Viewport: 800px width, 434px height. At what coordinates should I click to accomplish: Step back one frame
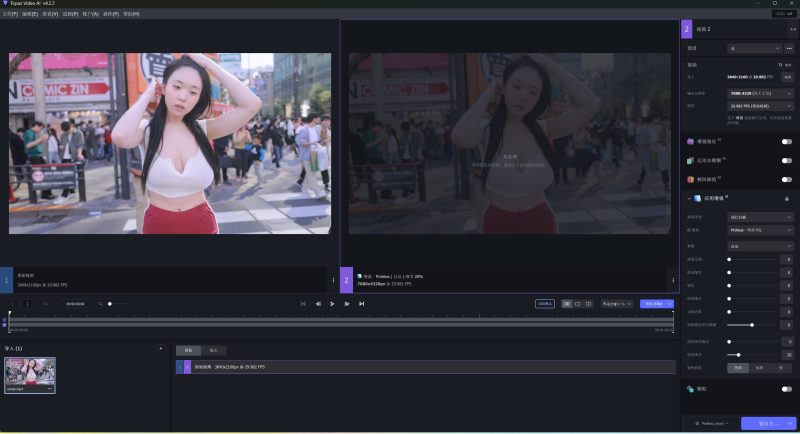(318, 303)
